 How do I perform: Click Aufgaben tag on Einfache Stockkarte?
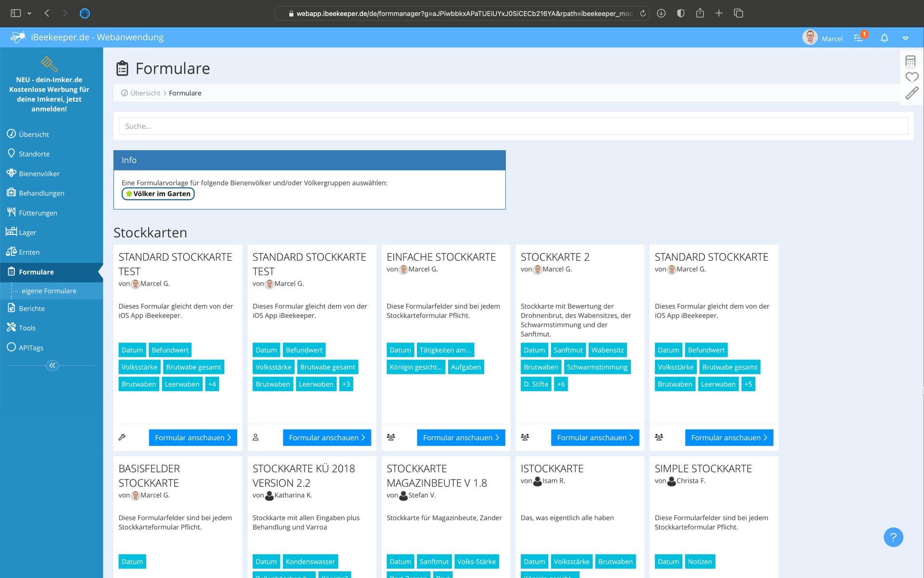click(466, 367)
